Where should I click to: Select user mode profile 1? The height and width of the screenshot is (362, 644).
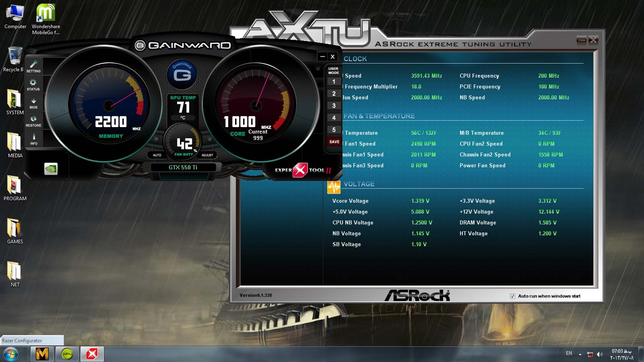(334, 82)
